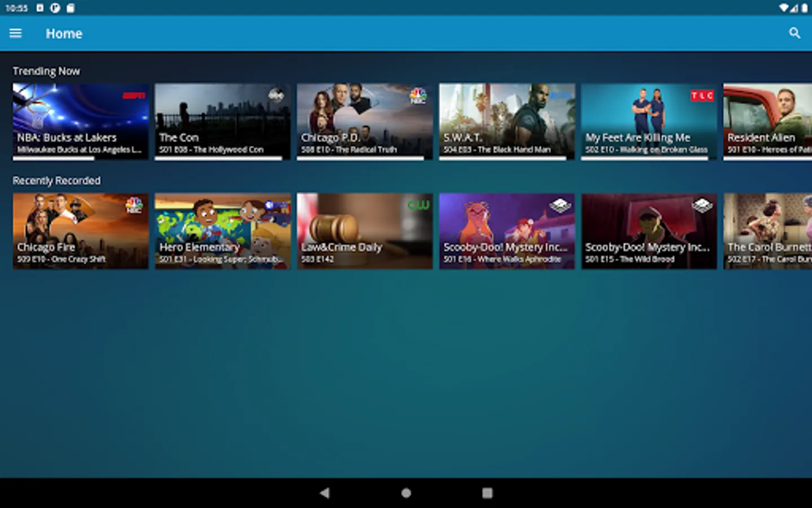Open the Hero Elementary recording
812x508 pixels.
(x=223, y=231)
